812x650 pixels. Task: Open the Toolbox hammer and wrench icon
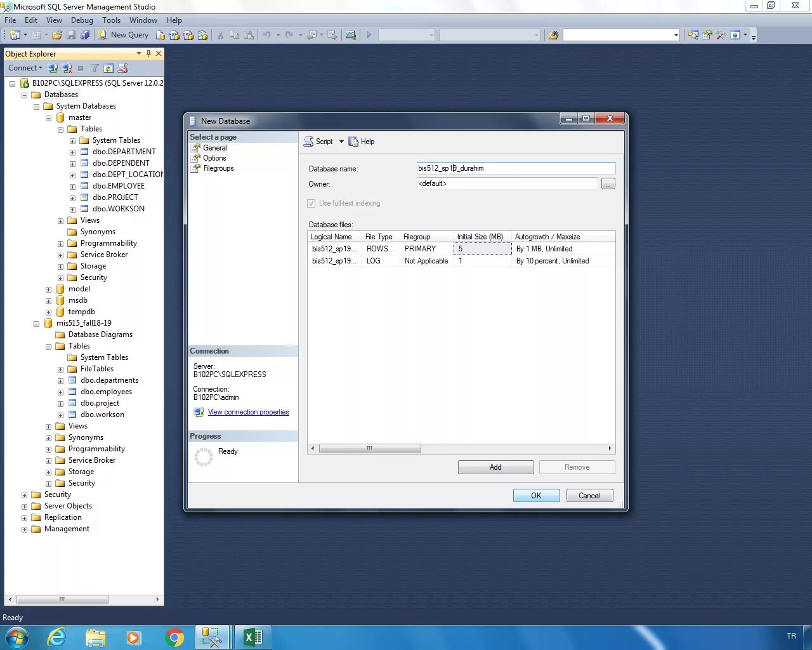coord(721,35)
